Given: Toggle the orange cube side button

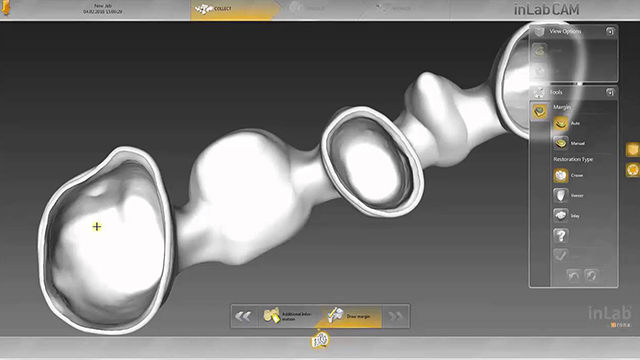Looking at the screenshot, I should [x=633, y=150].
